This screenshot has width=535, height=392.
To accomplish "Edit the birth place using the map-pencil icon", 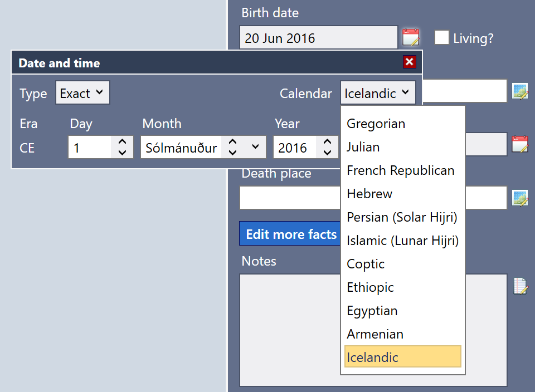I will pos(520,91).
